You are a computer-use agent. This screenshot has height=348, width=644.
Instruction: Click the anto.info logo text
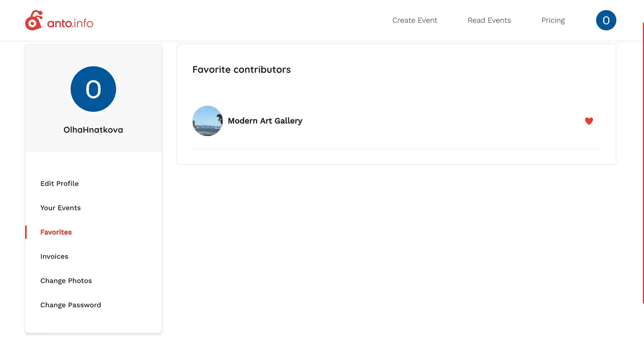point(70,23)
